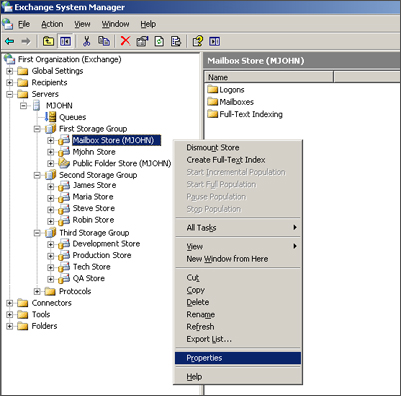Select Production Store in tree
This screenshot has height=396, width=401.
click(x=102, y=255)
